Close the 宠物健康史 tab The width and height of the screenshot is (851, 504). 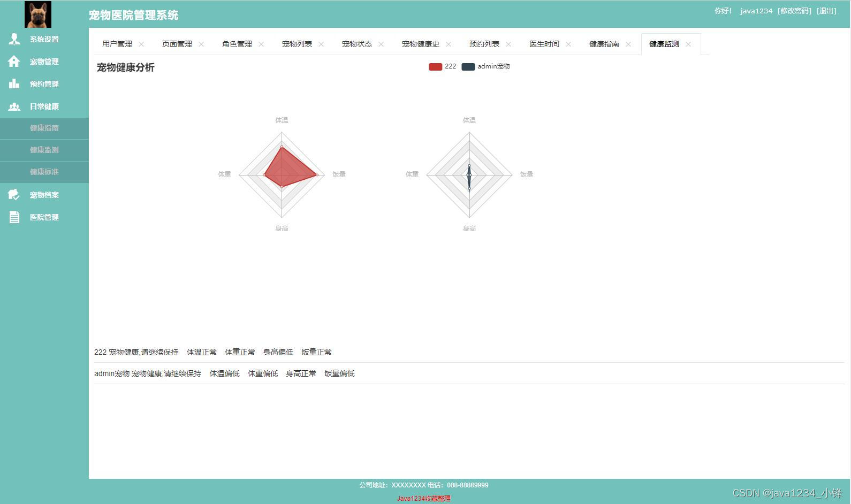coord(449,44)
